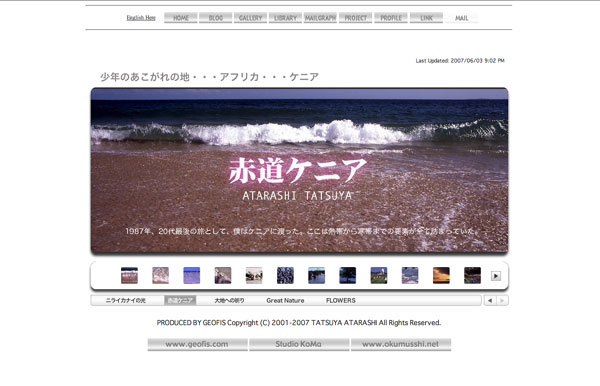This screenshot has width=600, height=386.
Task: Select the lake reflection thumbnail
Action: click(316, 275)
